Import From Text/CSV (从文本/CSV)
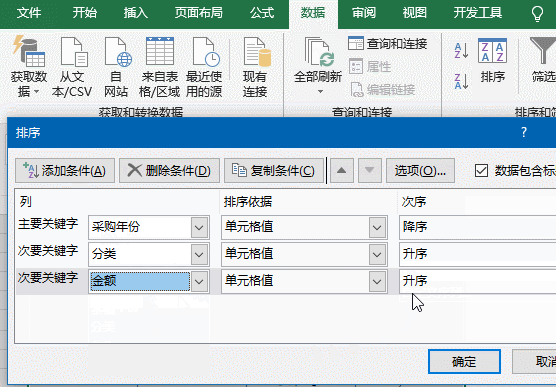Viewport: 556px width, 387px height. [72, 66]
